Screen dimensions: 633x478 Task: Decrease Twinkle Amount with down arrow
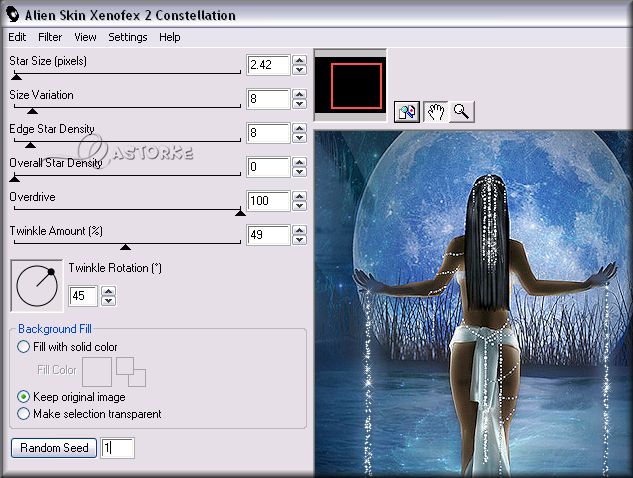[300, 239]
